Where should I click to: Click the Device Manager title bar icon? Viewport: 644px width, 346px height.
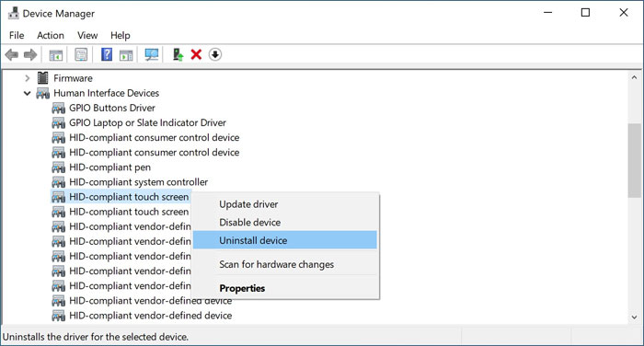[x=14, y=13]
